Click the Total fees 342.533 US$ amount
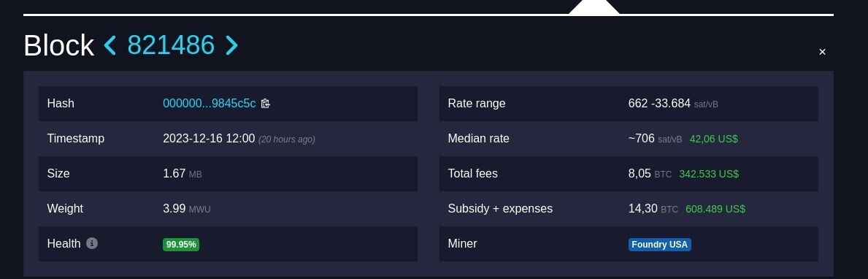This screenshot has height=279, width=868. click(709, 174)
